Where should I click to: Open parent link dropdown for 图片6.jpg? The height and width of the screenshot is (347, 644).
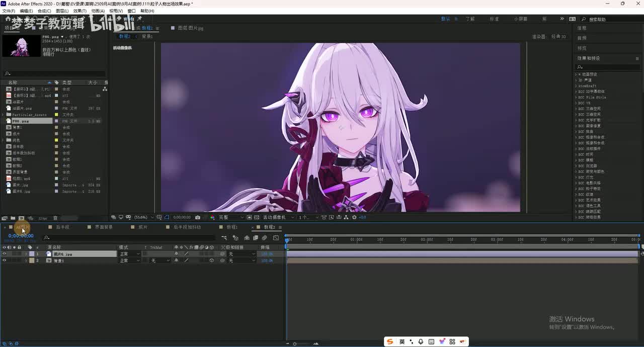242,254
